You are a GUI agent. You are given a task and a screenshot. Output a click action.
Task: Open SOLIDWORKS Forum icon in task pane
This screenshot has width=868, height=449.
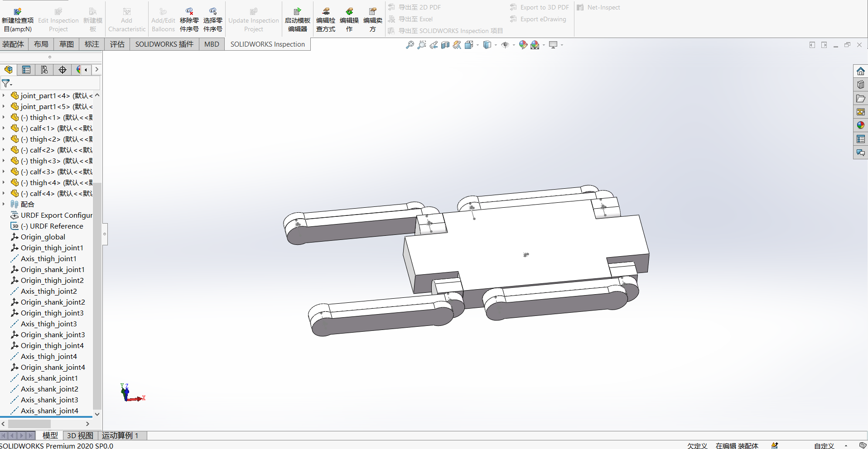point(861,153)
